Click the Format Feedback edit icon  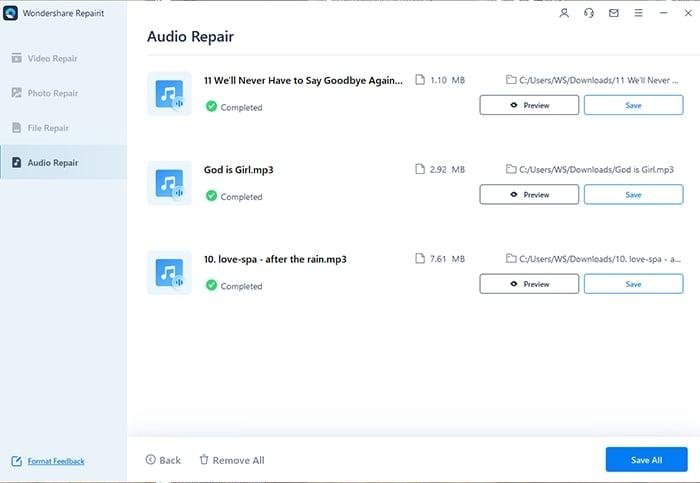[17, 461]
